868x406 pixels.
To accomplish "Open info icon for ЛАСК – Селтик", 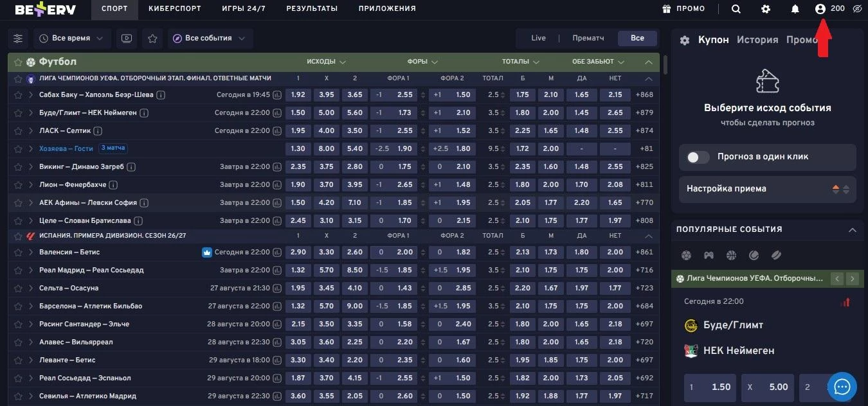I will pos(98,131).
